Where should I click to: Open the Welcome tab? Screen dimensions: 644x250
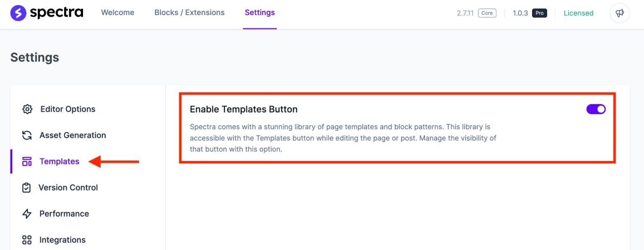(x=117, y=13)
